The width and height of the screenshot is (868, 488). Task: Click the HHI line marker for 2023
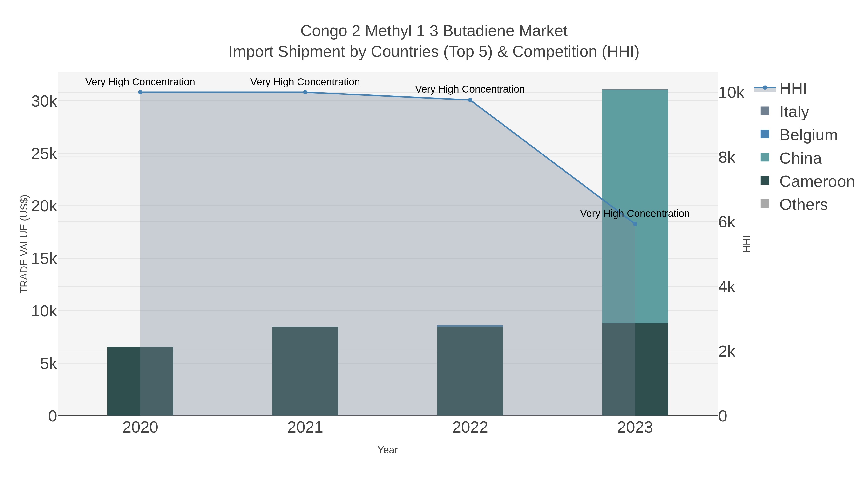pos(635,224)
